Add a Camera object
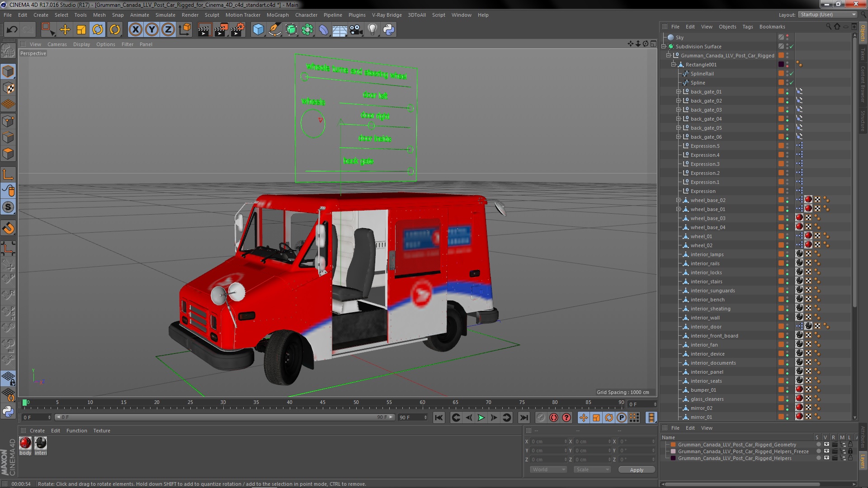 tap(356, 30)
